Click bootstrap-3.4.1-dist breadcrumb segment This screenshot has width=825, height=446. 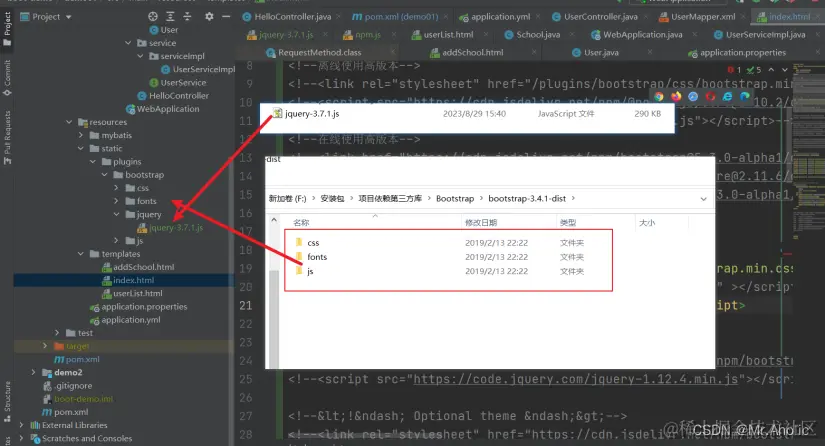pos(527,198)
